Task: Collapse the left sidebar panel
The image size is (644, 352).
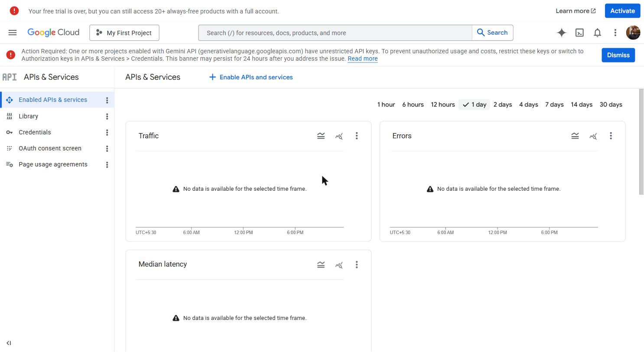Action: [x=9, y=343]
